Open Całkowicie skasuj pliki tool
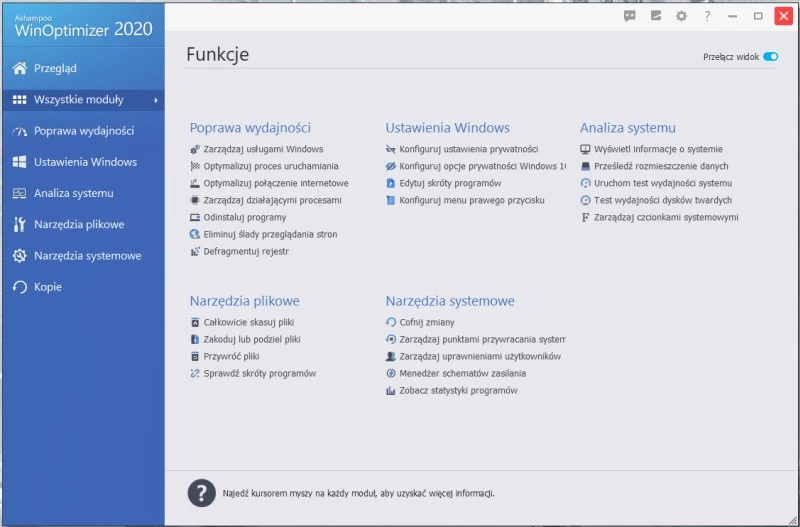 click(x=248, y=322)
